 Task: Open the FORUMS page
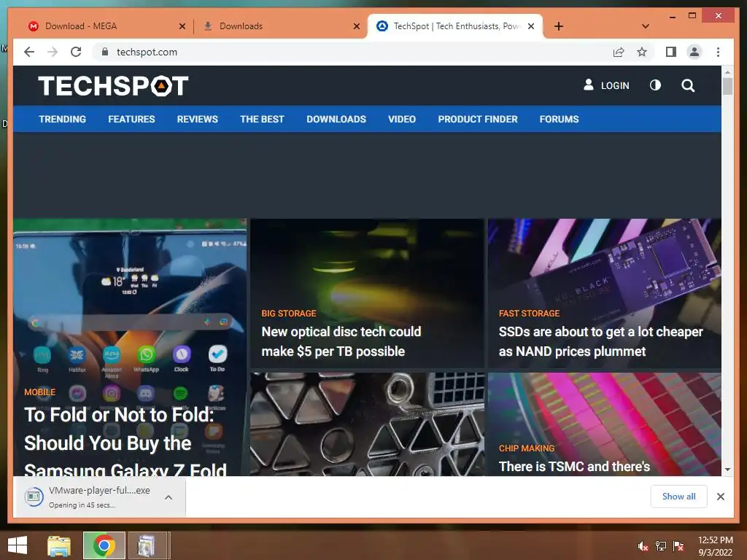[560, 119]
